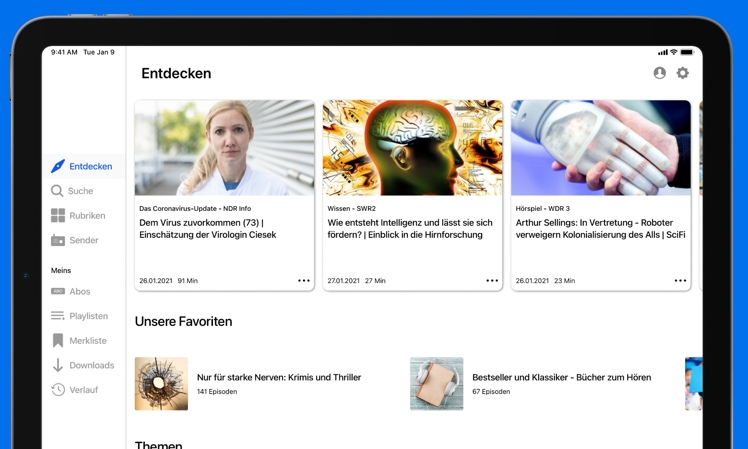
Task: Click the Rubriken grid icon
Action: pos(58,216)
